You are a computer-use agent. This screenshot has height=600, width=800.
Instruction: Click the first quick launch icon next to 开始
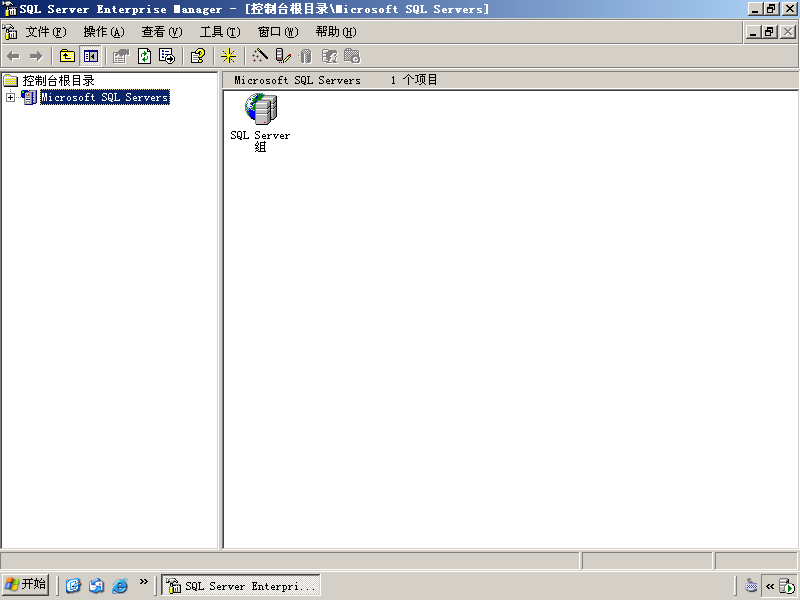(x=73, y=585)
